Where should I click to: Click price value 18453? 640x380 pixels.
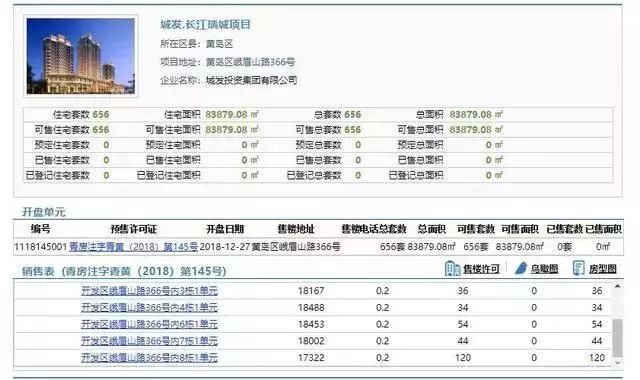(311, 324)
